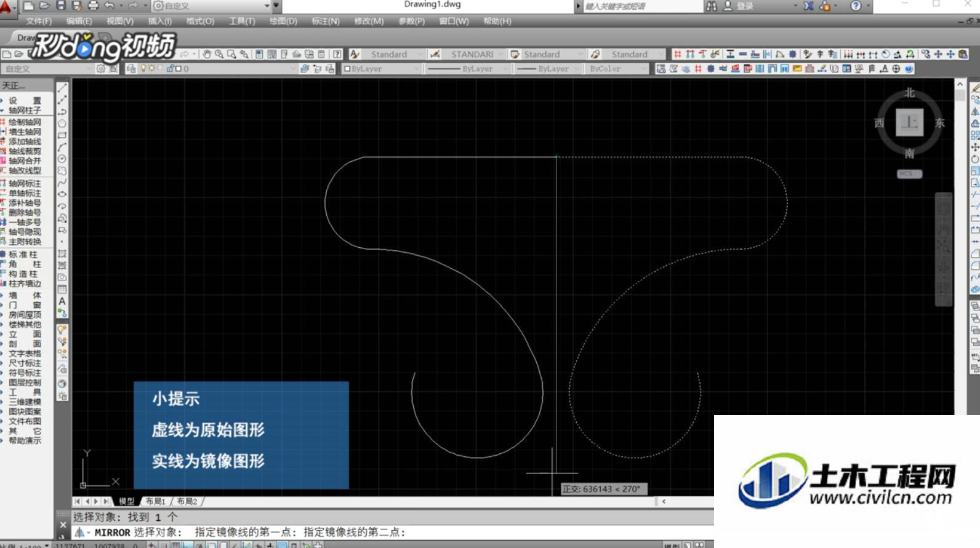Select the Zoom Window tool
Screen dimensions: 980x548
231,54
